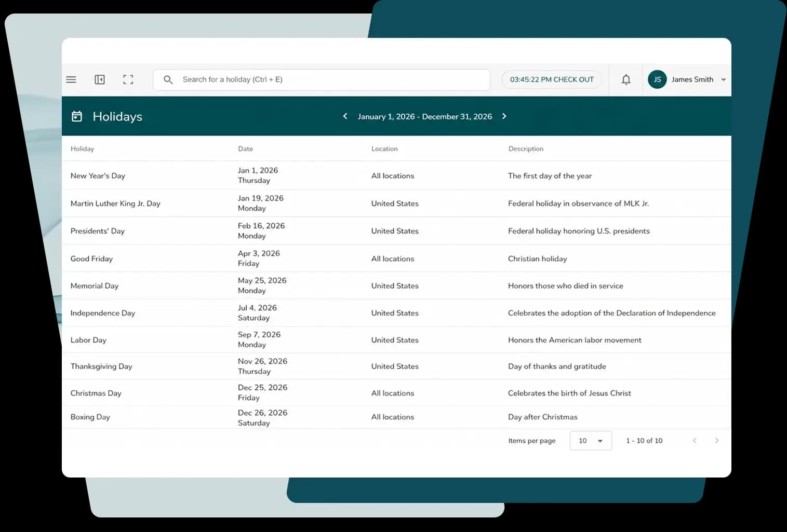Click the Apr 3, 2026 date cell

click(x=259, y=258)
